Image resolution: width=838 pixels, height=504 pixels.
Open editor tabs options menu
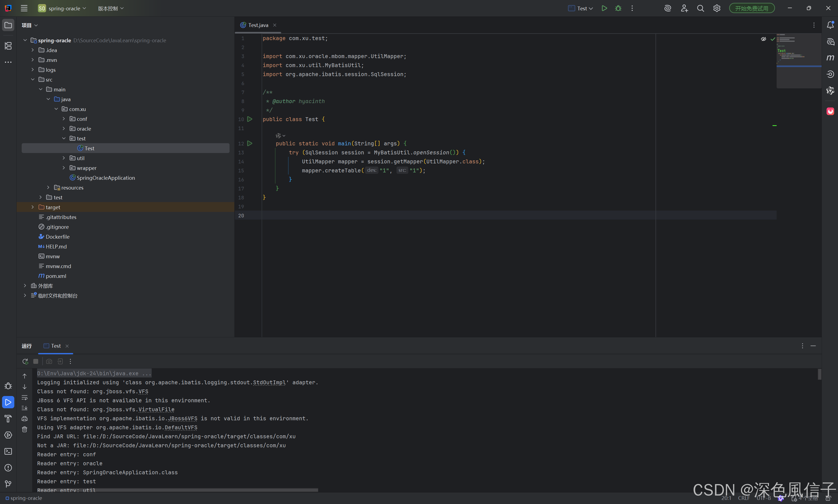point(814,25)
